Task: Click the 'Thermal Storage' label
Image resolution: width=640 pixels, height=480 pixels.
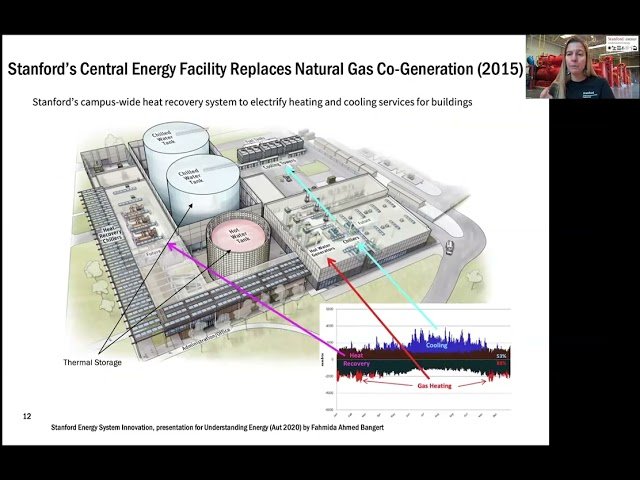Action: tap(93, 362)
